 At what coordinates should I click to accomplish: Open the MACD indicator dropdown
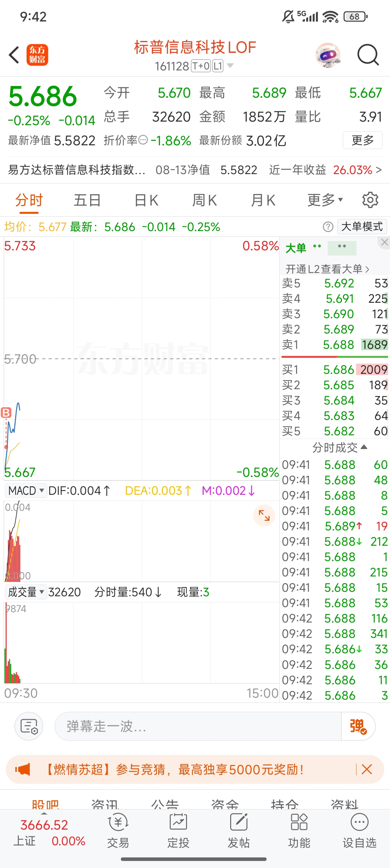pos(27,491)
